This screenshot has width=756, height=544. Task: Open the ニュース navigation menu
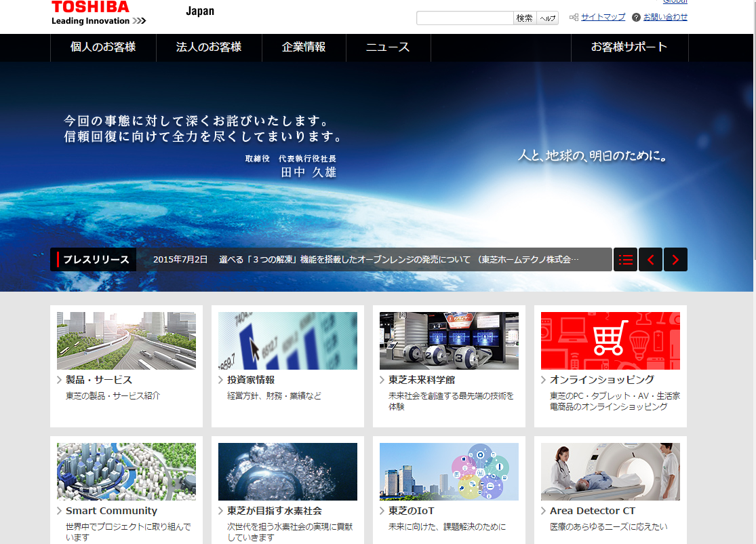coord(388,47)
